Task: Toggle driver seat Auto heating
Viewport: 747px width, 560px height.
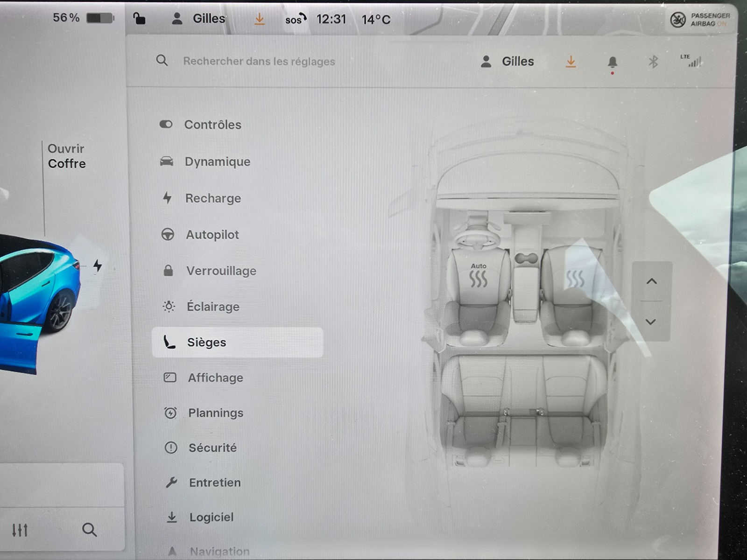Action: pos(478,276)
